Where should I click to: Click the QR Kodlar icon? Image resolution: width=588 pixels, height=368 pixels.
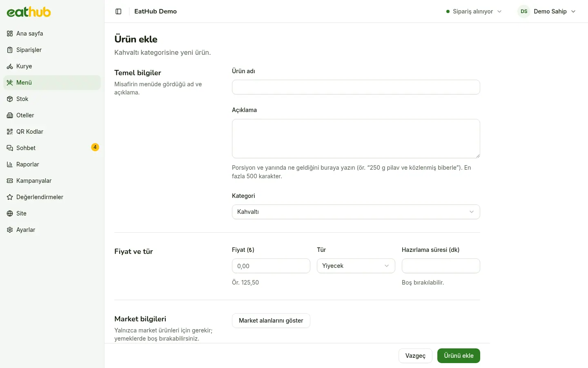point(10,132)
